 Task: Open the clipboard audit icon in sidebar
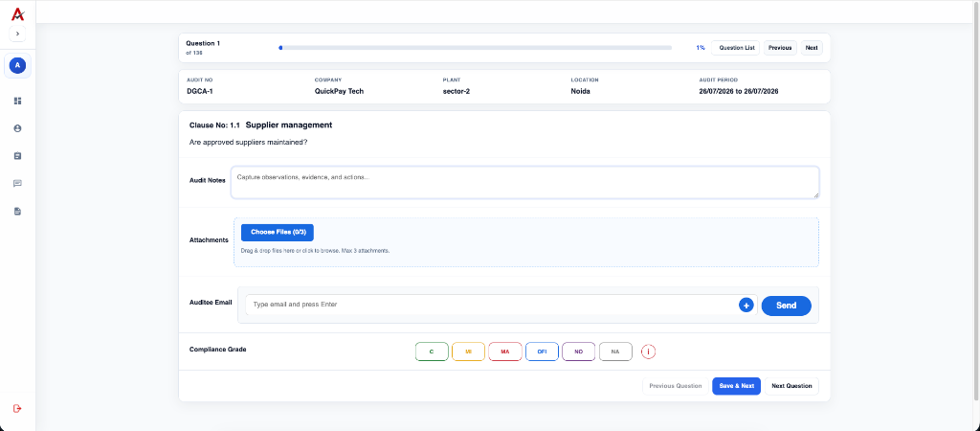[17, 156]
